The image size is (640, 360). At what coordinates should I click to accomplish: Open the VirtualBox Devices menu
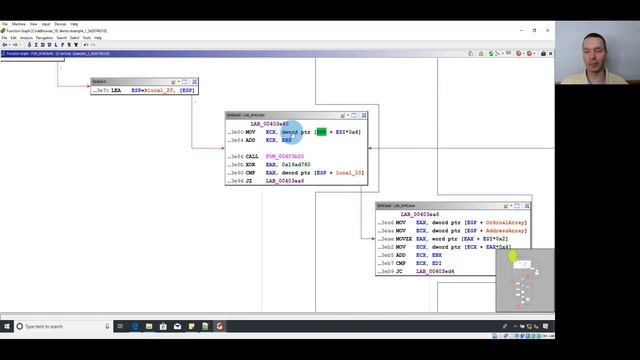(60, 24)
